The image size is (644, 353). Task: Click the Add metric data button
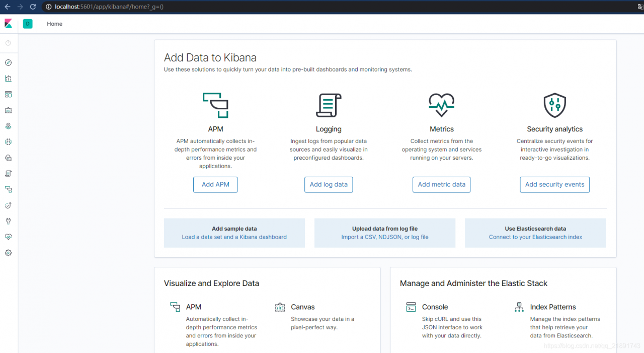442,185
